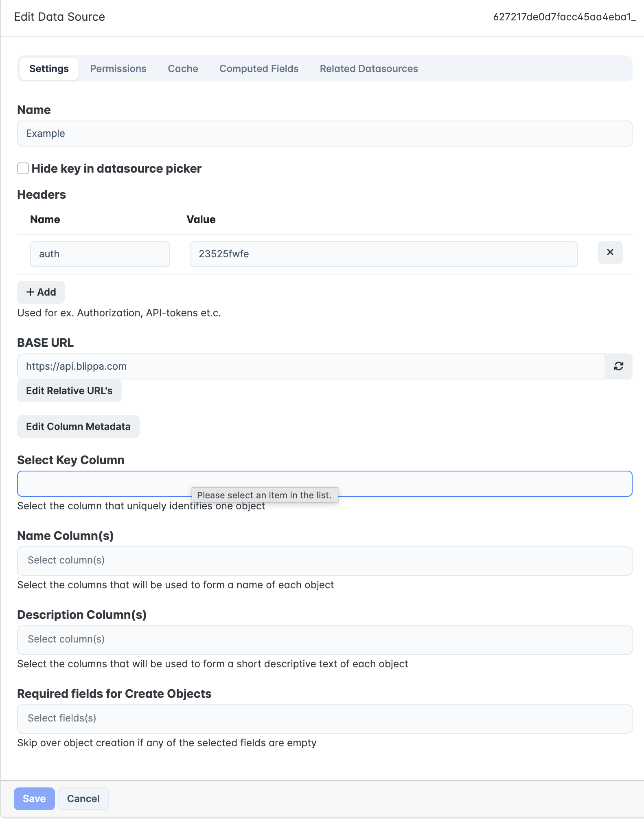The height and width of the screenshot is (820, 644).
Task: Click the Name field containing Example
Action: point(324,134)
